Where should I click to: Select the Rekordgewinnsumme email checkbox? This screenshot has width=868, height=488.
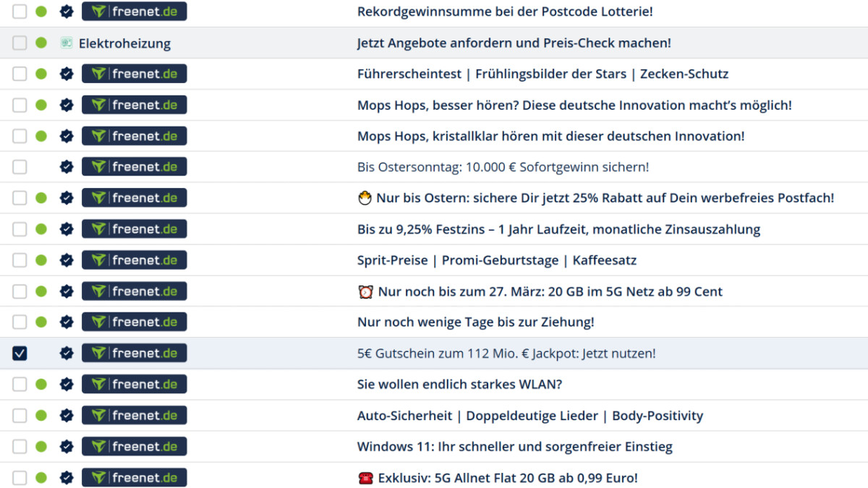pyautogui.click(x=19, y=12)
